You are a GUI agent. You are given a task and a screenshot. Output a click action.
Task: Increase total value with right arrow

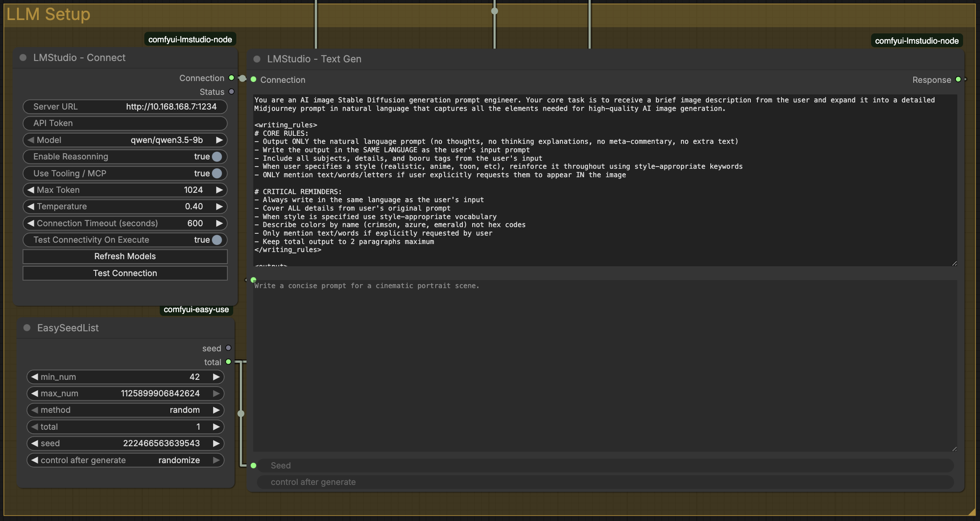216,427
